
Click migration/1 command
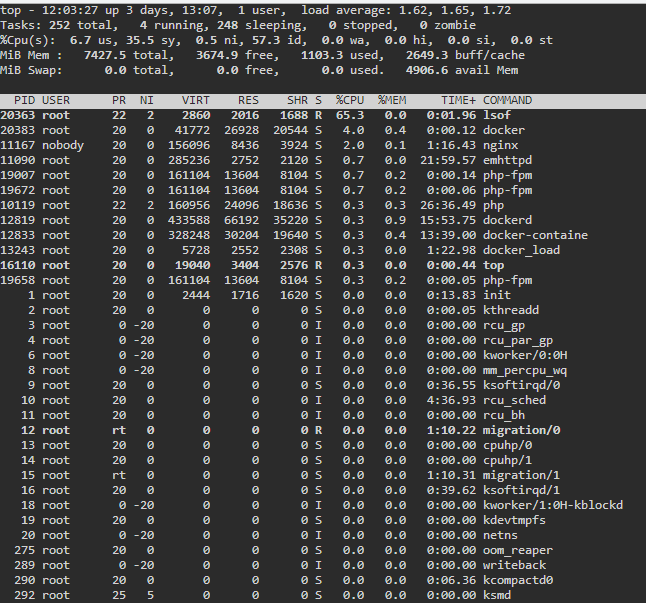point(521,475)
